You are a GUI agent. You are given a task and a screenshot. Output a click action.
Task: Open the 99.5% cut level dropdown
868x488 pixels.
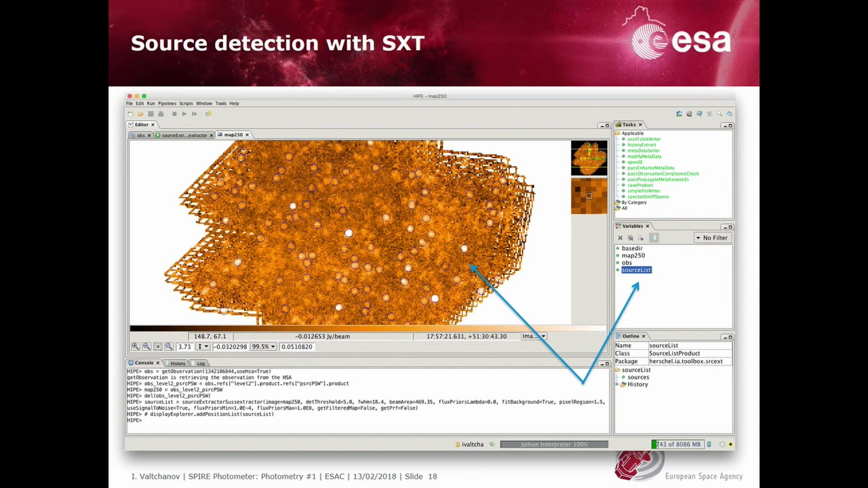263,346
